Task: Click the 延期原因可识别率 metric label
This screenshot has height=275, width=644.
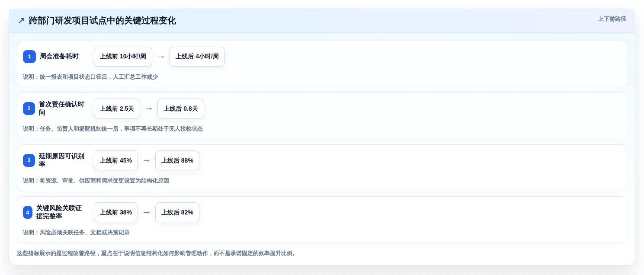Action: click(62, 160)
